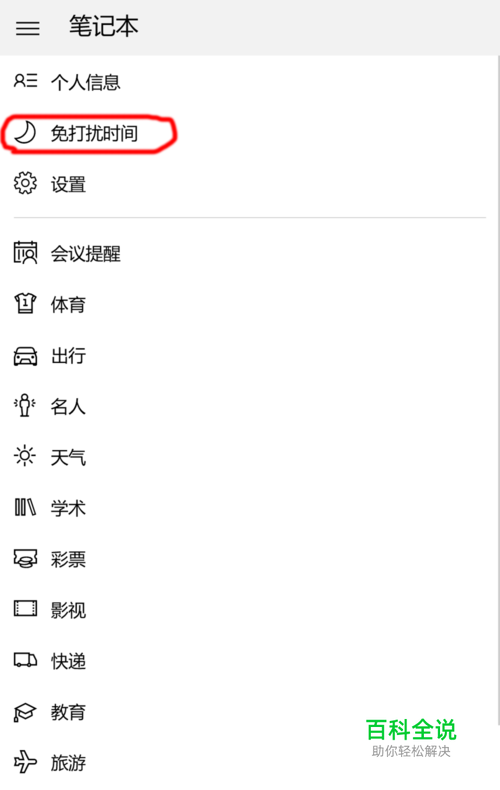Click the 天气 sun icon
The height and width of the screenshot is (790, 500).
click(25, 456)
